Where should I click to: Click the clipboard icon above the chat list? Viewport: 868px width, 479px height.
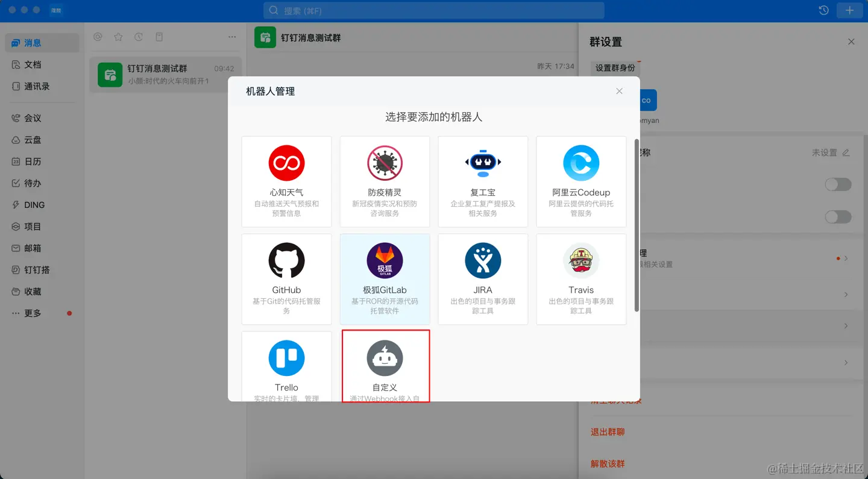click(x=159, y=37)
